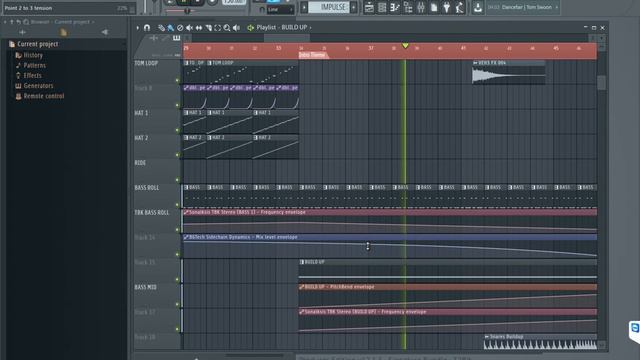This screenshot has width=640, height=360.
Task: Select the Mute tool in playlist toolbar
Action: point(189,27)
